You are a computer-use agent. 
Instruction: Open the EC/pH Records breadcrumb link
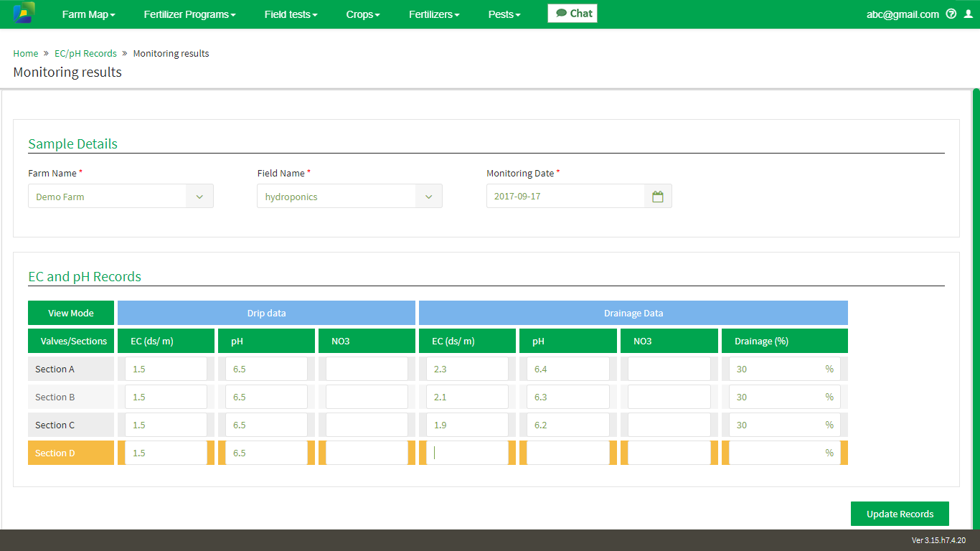(x=85, y=53)
